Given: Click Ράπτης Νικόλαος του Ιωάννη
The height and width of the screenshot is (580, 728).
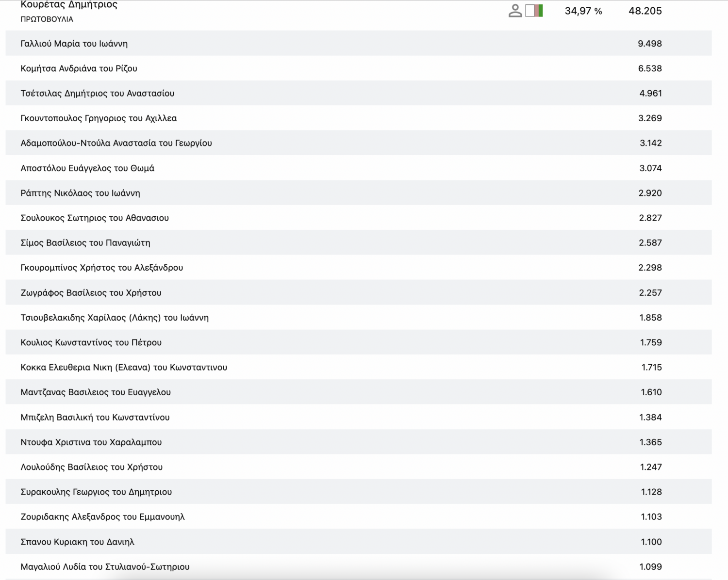Looking at the screenshot, I should [80, 193].
